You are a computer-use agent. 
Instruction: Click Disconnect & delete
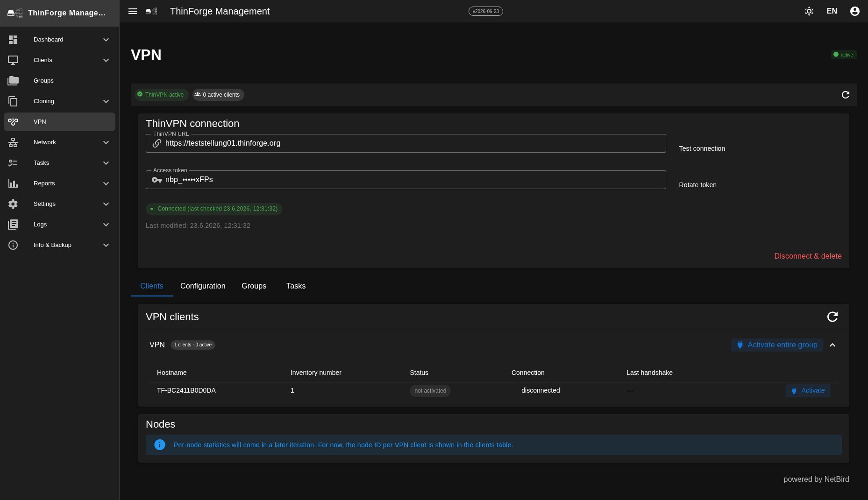pyautogui.click(x=808, y=256)
